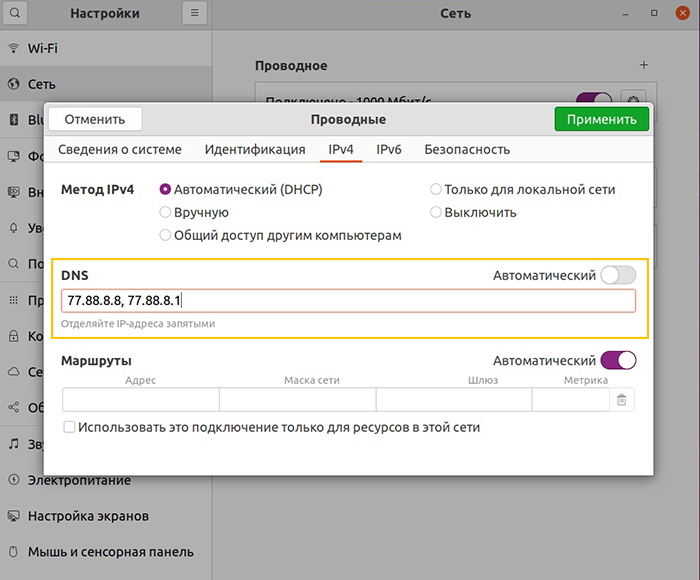700x580 pixels.
Task: Click the DNS address input field
Action: [x=348, y=300]
